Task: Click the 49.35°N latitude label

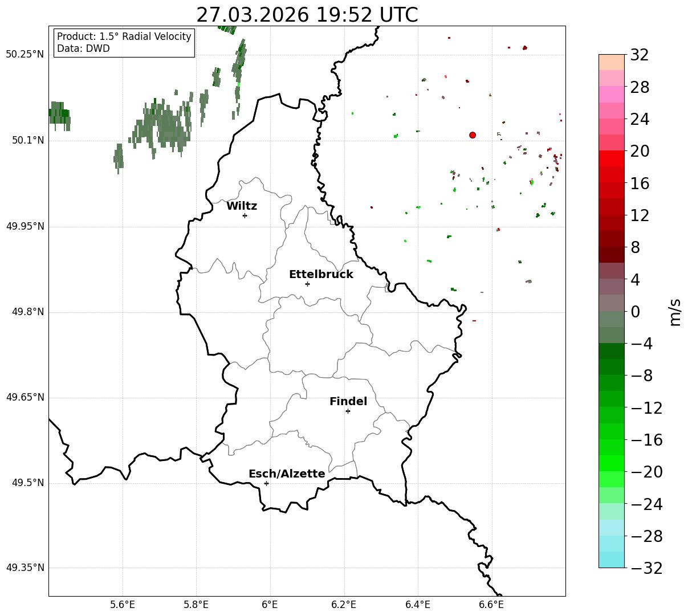Action: (x=25, y=568)
